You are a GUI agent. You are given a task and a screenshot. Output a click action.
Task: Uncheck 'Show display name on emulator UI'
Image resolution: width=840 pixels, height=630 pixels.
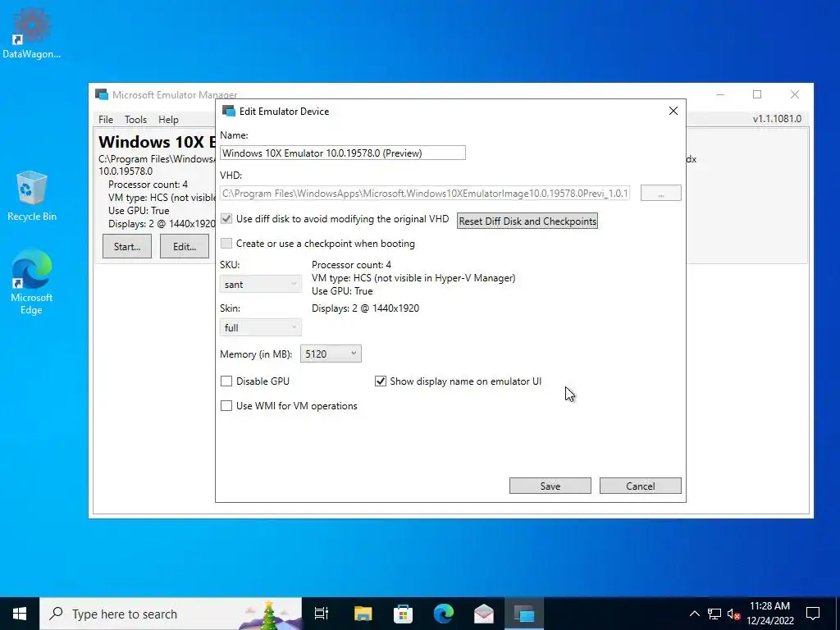pos(381,381)
